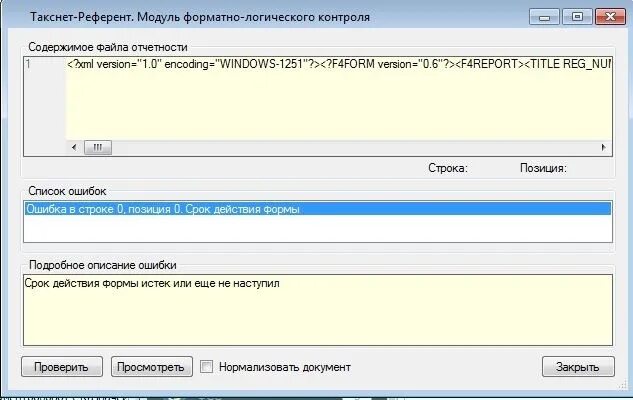633x400 pixels.
Task: Open the Просмотреть button
Action: tap(152, 366)
